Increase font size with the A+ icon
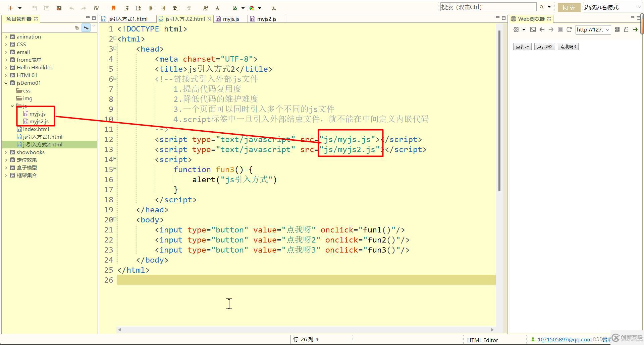644x345 pixels. pos(206,8)
